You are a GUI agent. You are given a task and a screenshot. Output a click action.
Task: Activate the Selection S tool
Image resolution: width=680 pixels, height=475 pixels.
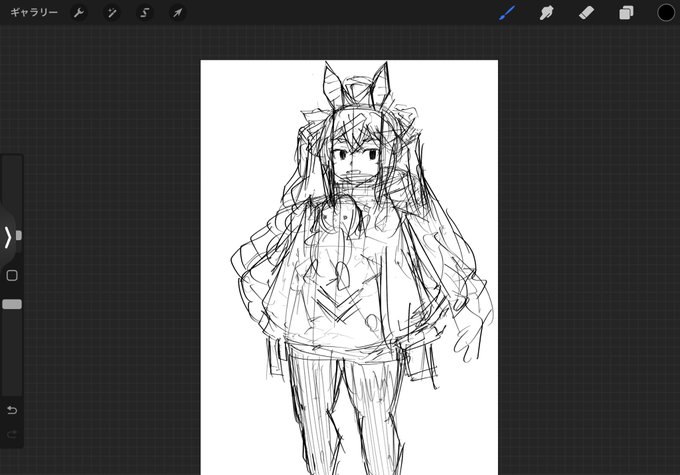tap(145, 13)
